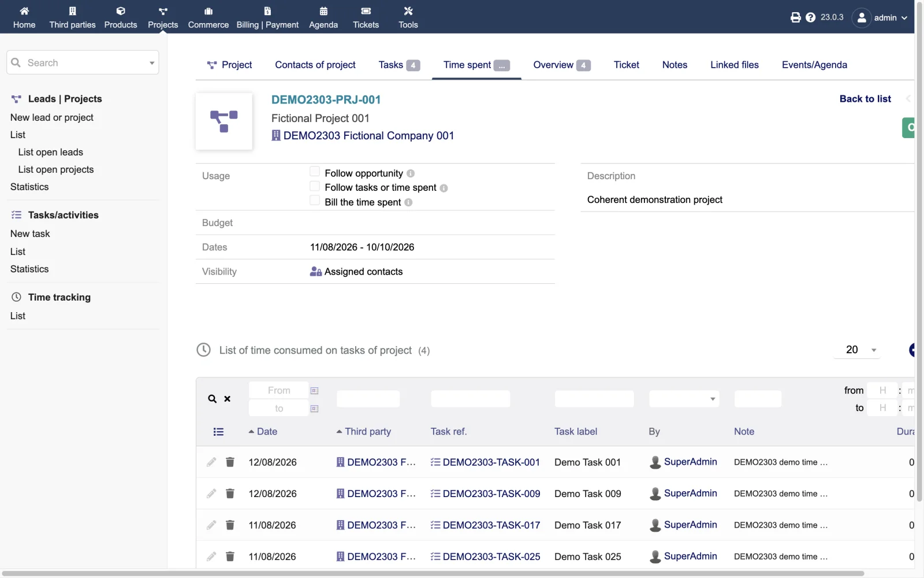Click the magnifier search icon in table filter row
Image resolution: width=924 pixels, height=578 pixels.
point(213,399)
